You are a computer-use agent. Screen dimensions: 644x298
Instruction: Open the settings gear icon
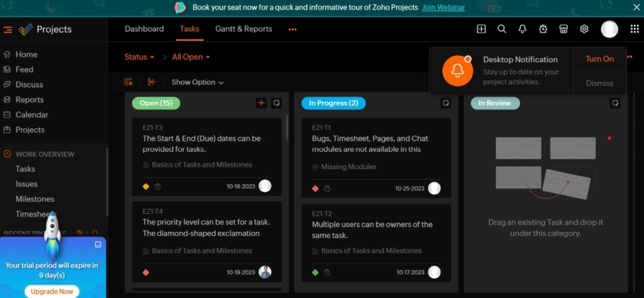pyautogui.click(x=584, y=29)
